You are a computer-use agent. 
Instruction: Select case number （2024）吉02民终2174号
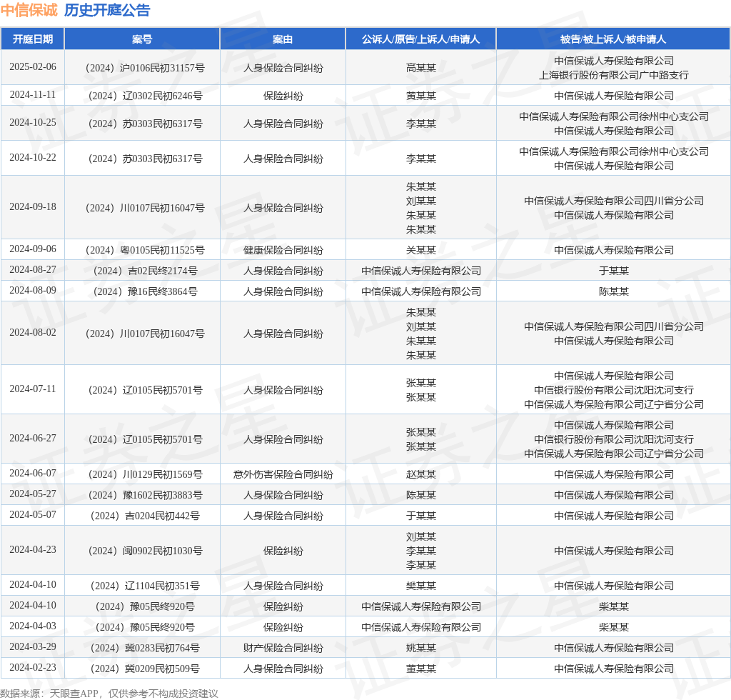(x=142, y=271)
